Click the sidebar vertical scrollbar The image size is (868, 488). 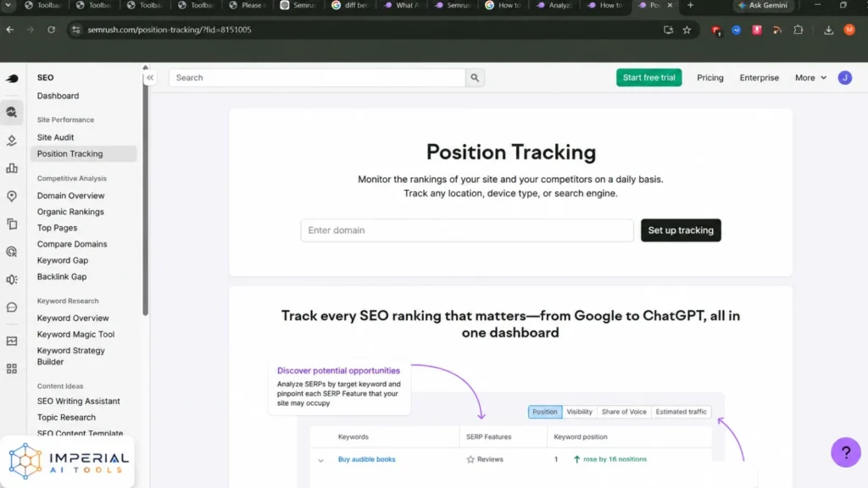(145, 194)
